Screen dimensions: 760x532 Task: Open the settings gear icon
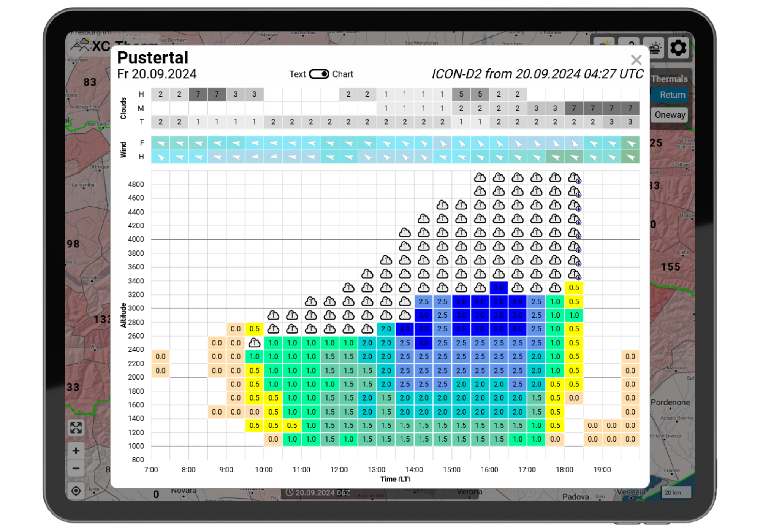(x=678, y=48)
